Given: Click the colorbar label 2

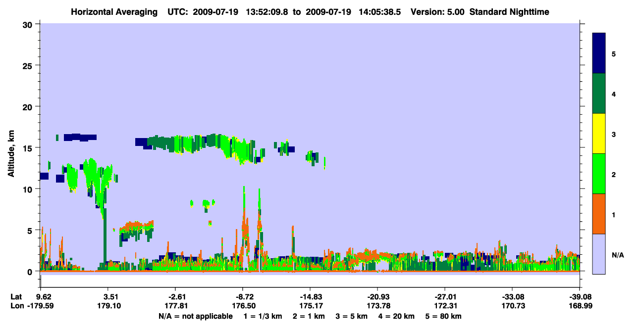Looking at the screenshot, I should point(614,175).
